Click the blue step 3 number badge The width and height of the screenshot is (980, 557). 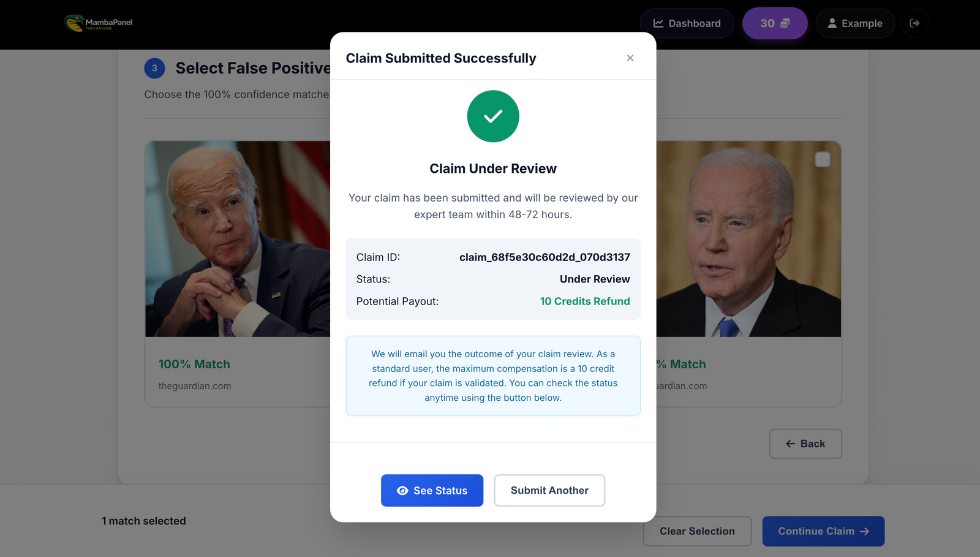tap(154, 68)
